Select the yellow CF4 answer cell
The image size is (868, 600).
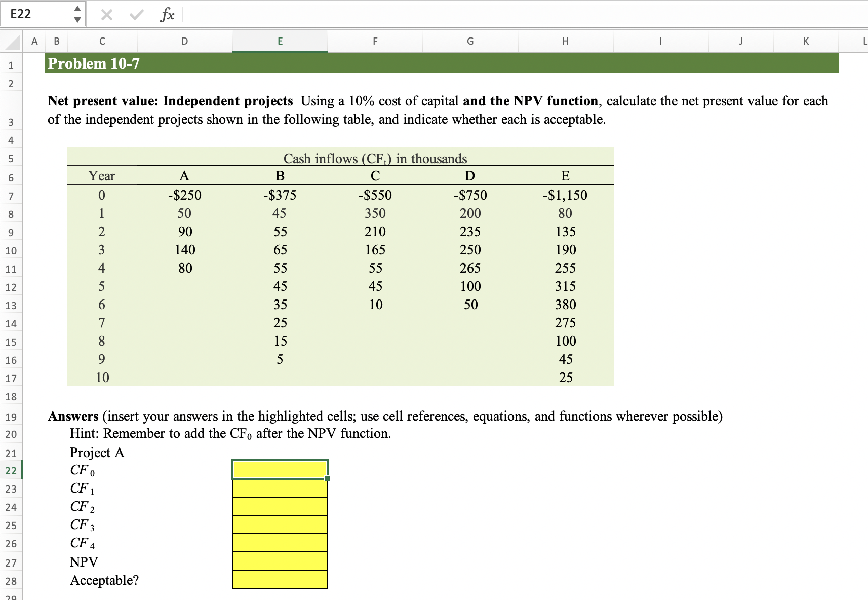click(280, 543)
